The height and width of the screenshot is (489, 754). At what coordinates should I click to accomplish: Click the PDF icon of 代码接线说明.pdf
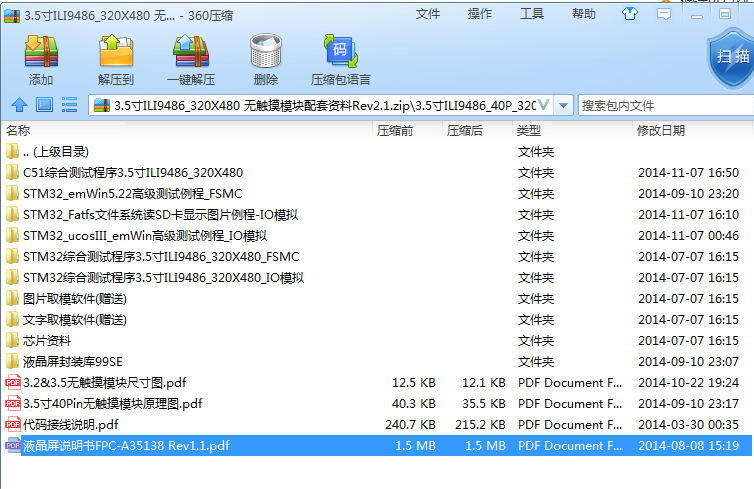(13, 424)
